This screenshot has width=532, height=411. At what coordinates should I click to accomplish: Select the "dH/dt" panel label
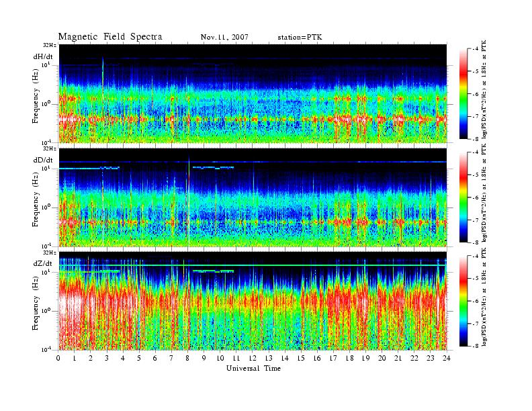coord(43,56)
